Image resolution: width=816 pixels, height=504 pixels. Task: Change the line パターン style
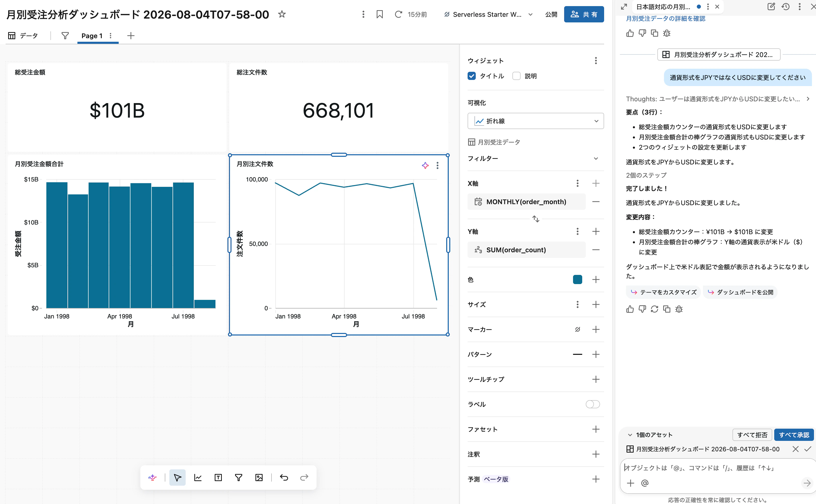point(577,354)
